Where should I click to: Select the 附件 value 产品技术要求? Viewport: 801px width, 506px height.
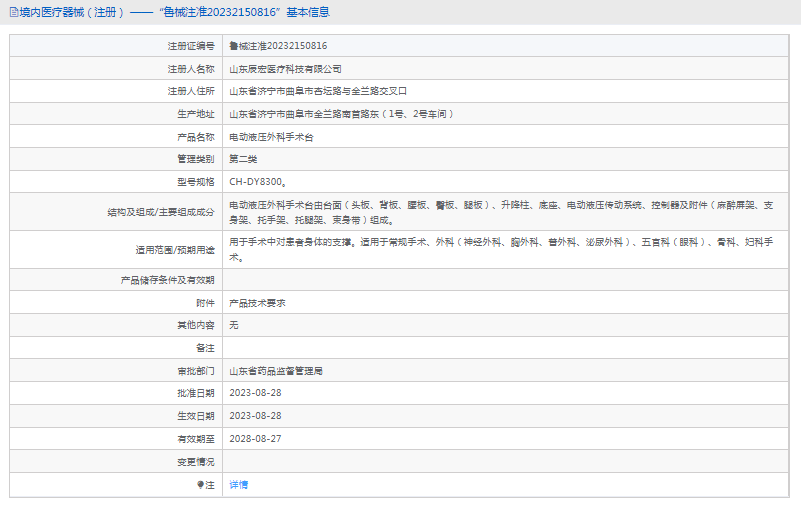(x=257, y=303)
